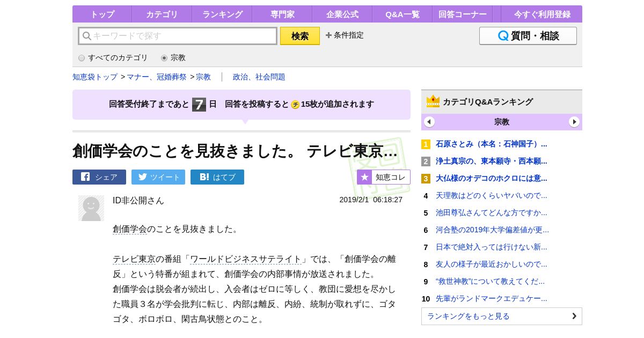
Task: Open 政治、社会問題 category link
Action: pos(259,77)
